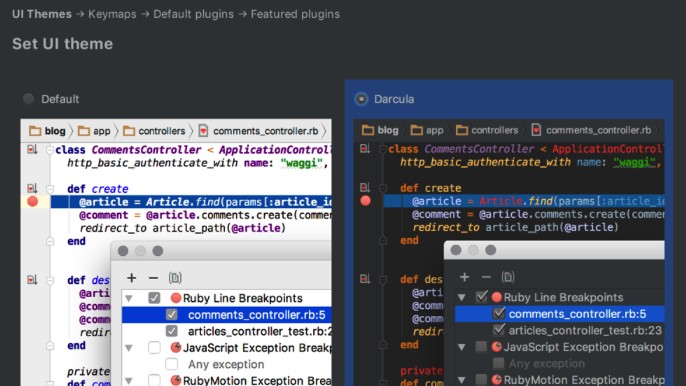Toggle JavaScript Exception Breakpoints checkbox in Default preview
686x386 pixels.
(x=154, y=348)
